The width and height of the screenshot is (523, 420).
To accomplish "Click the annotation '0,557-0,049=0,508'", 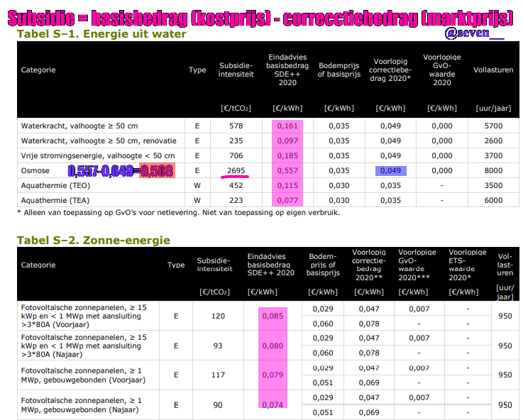I will pos(121,171).
